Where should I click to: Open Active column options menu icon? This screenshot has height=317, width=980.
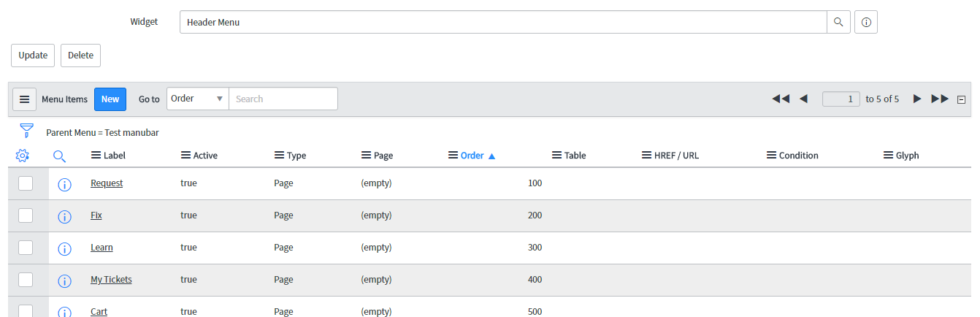tap(185, 155)
